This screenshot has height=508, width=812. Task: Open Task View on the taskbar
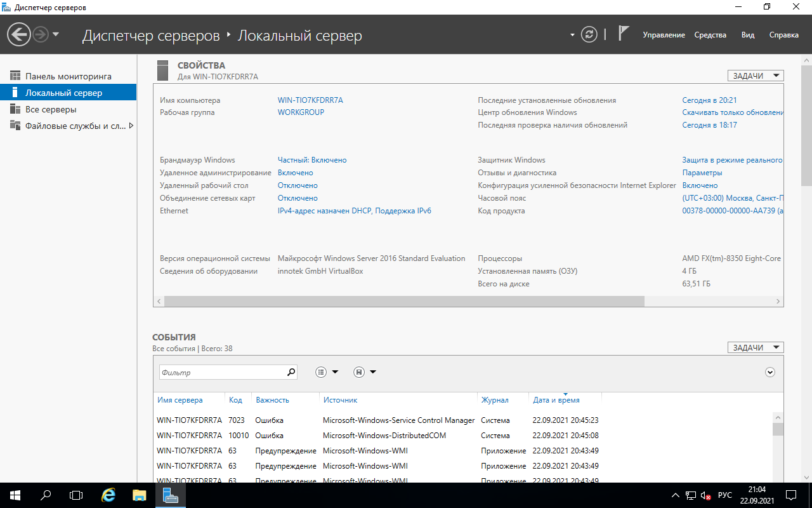click(76, 495)
